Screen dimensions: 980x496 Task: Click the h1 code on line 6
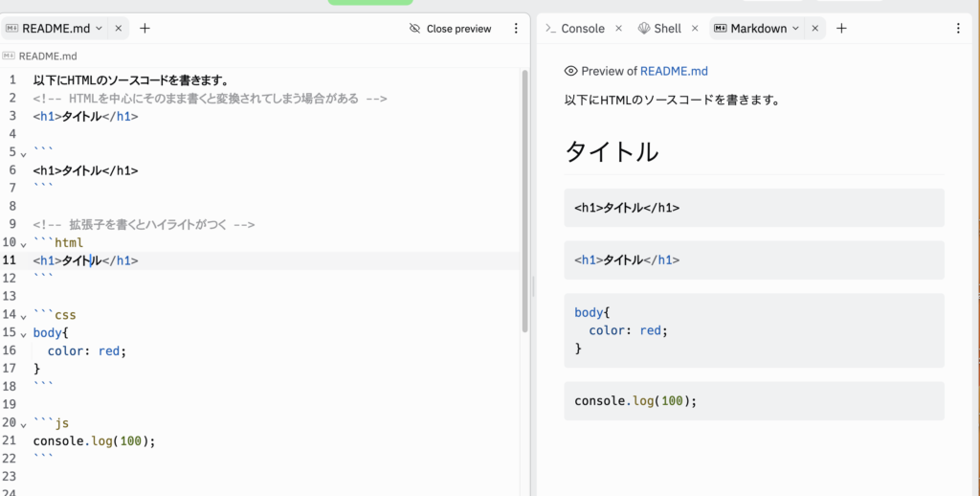coord(85,170)
